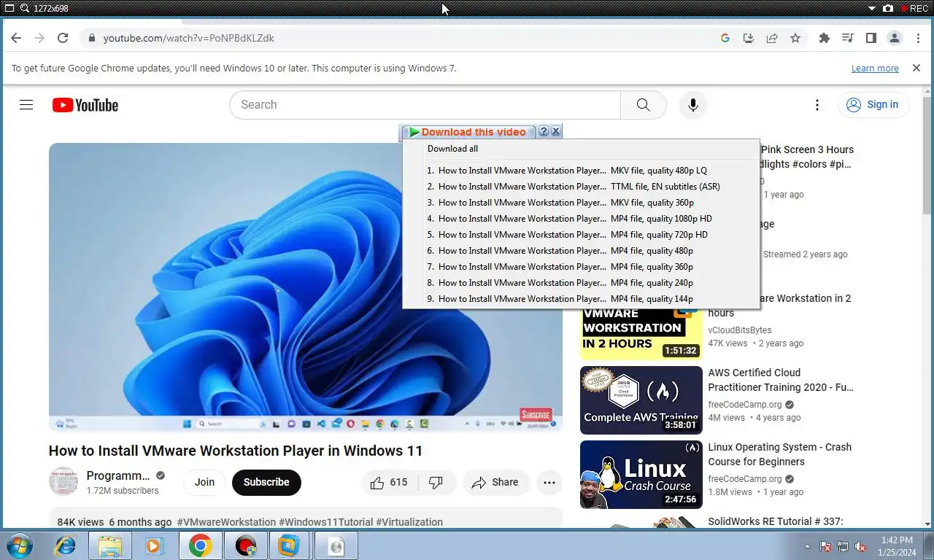Follow the Learn more link
The image size is (934, 560).
pyautogui.click(x=875, y=68)
